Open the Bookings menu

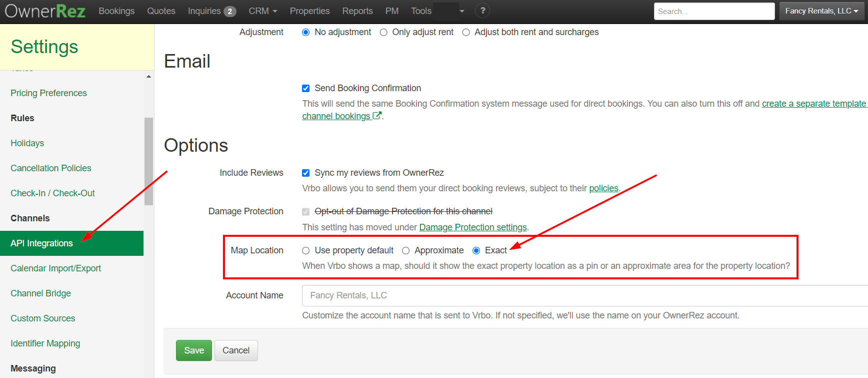coord(116,11)
